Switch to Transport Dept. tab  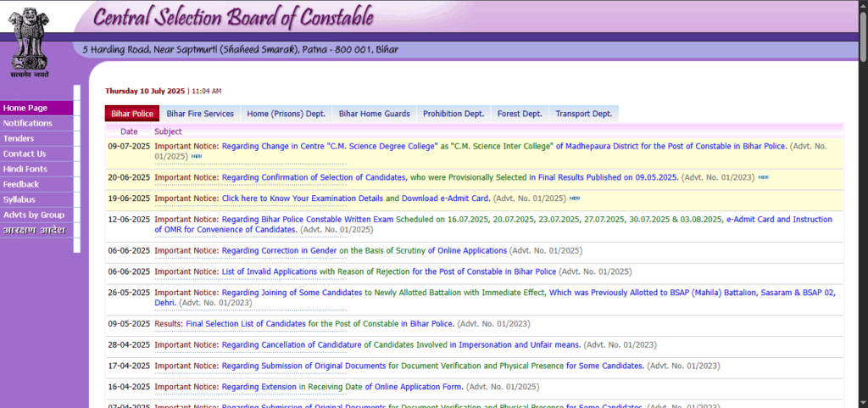584,114
